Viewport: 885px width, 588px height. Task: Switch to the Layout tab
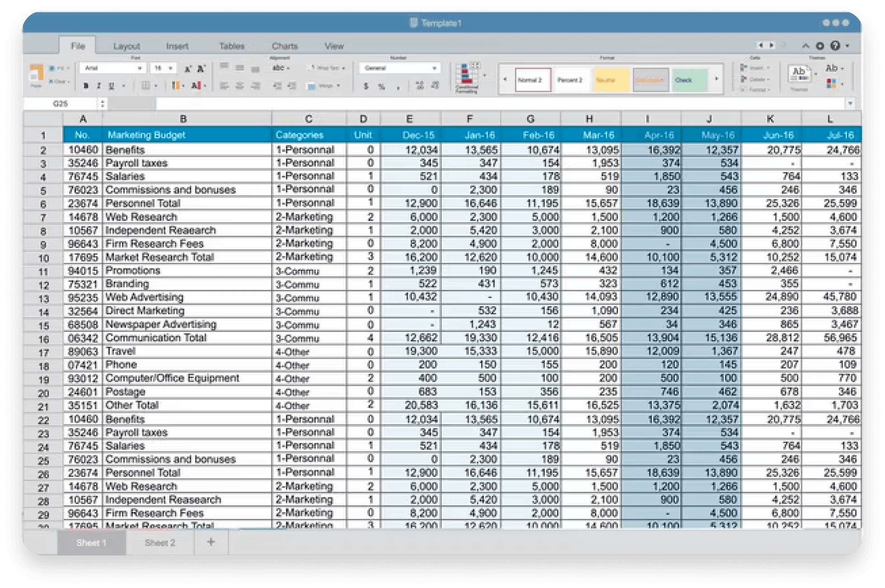(126, 46)
